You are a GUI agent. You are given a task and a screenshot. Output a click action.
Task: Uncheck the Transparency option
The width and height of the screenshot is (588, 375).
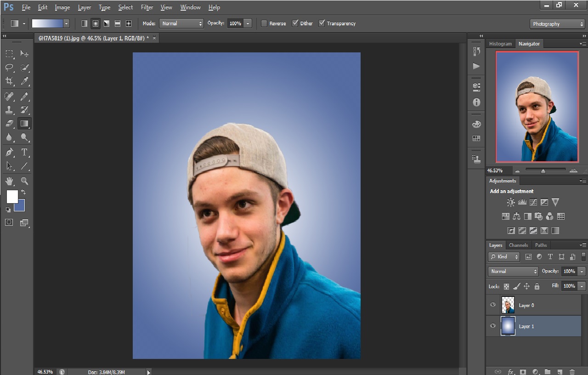pos(322,23)
